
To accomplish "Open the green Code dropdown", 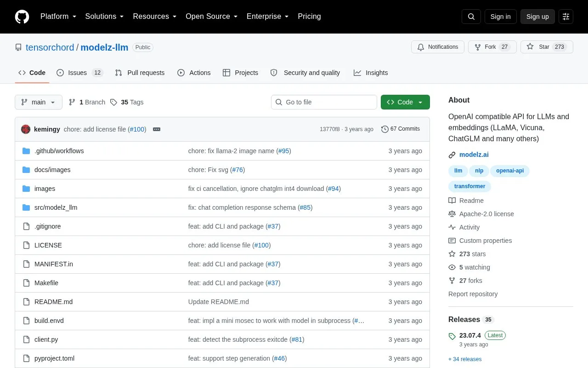I will click(x=405, y=102).
